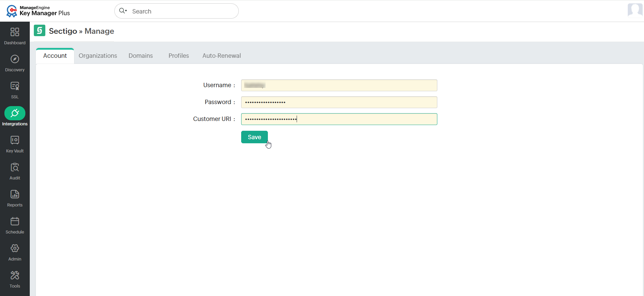Screen dimensions: 644x296
Task: Click the 'Password :' field label
Action: coord(220,102)
